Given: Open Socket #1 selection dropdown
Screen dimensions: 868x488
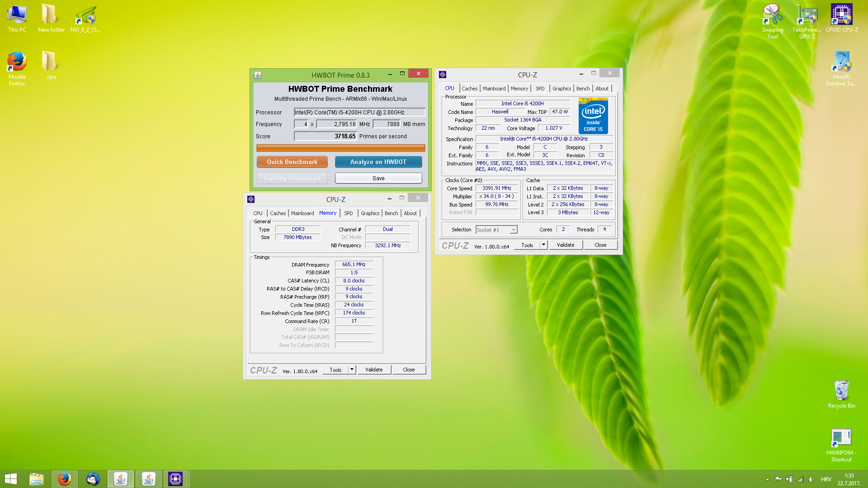Looking at the screenshot, I should click(496, 230).
